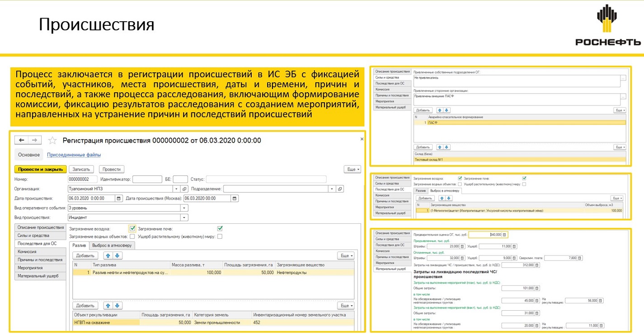Click the Записать button
Screen dimensions: 644x336
[x=82, y=169]
